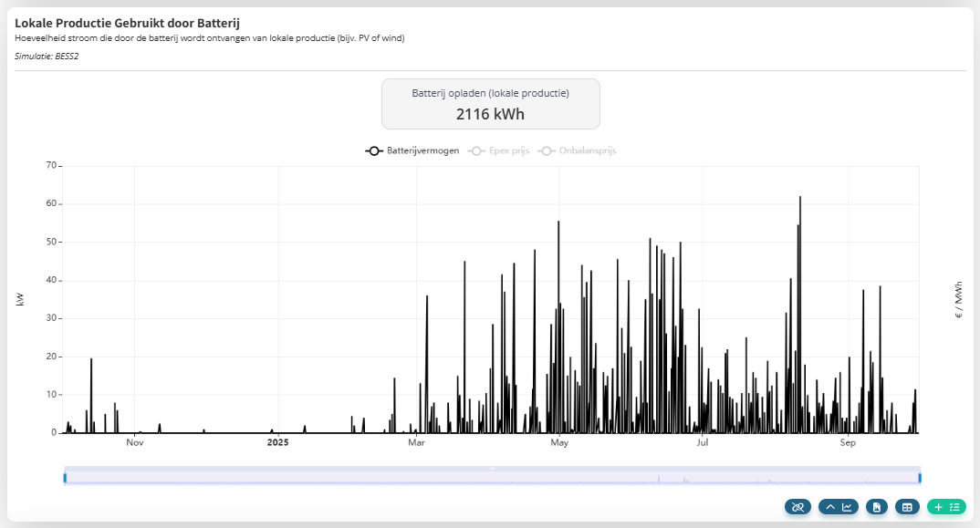The width and height of the screenshot is (980, 528).
Task: Click the kW label on the left axis
Action: tap(20, 299)
